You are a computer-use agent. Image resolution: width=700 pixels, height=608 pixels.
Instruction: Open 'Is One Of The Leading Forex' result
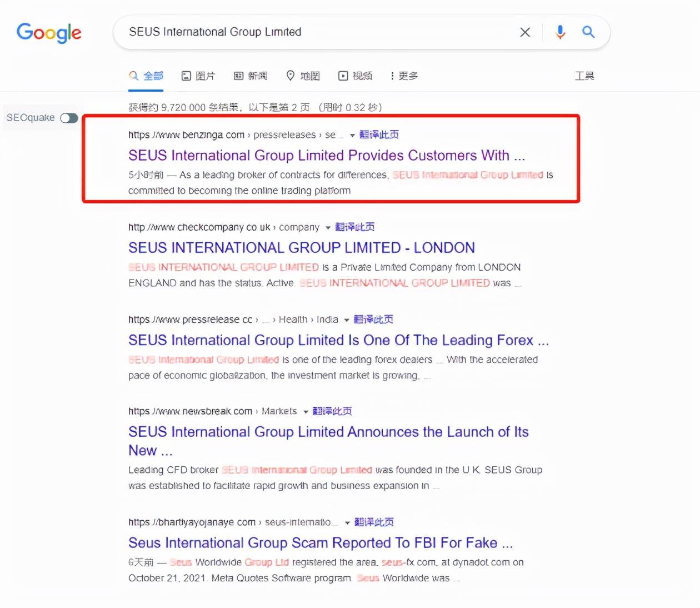(x=338, y=340)
